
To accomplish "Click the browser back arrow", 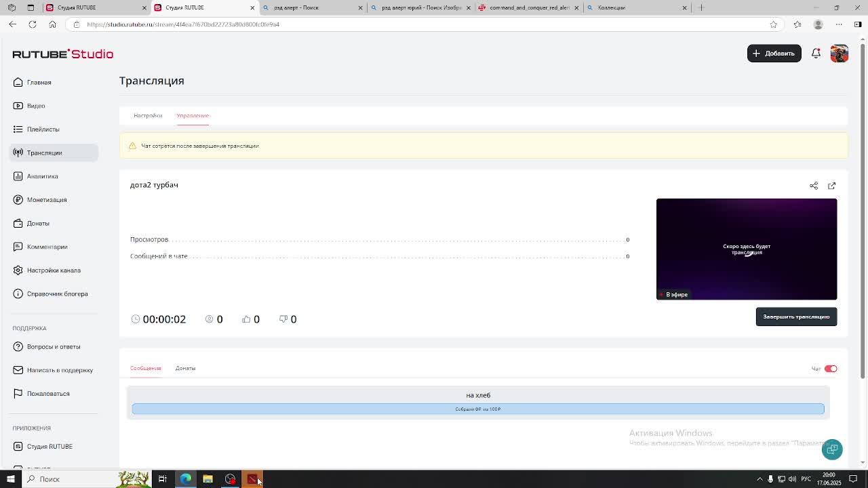I will point(12,24).
